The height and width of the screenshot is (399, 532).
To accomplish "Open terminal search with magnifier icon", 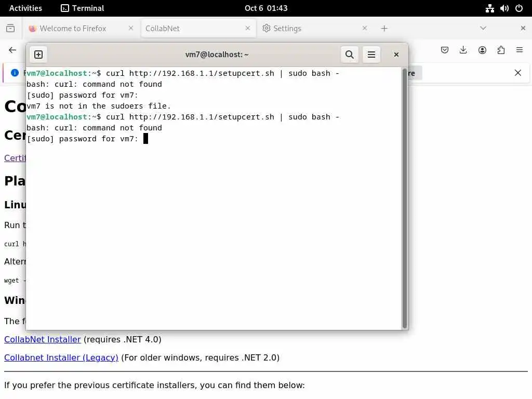I will point(350,55).
